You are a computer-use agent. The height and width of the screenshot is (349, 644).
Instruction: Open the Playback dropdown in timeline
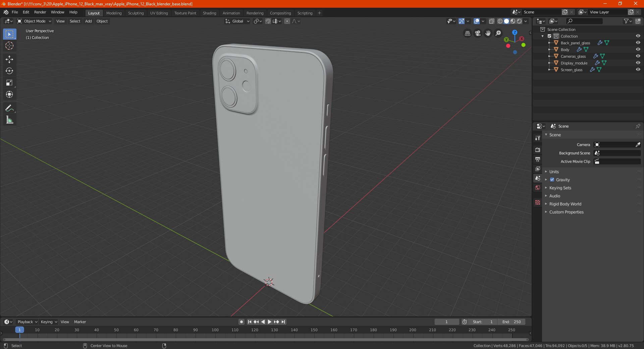[27, 322]
